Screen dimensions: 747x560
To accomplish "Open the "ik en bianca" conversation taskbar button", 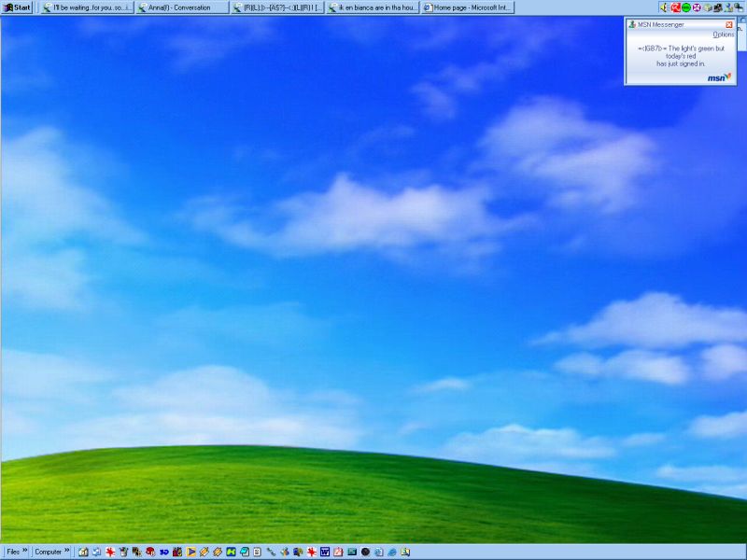I will [373, 7].
